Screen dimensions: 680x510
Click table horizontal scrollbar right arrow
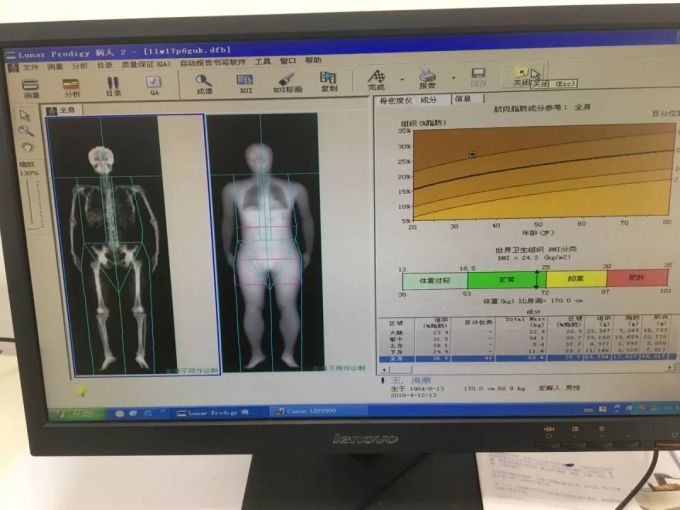coord(670,367)
